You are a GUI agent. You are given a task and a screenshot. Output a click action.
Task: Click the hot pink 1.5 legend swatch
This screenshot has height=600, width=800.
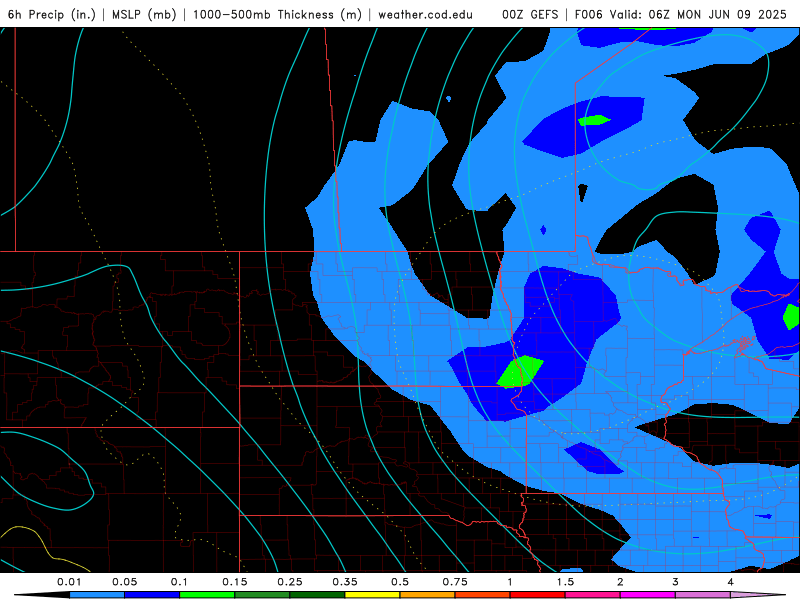pos(593,595)
